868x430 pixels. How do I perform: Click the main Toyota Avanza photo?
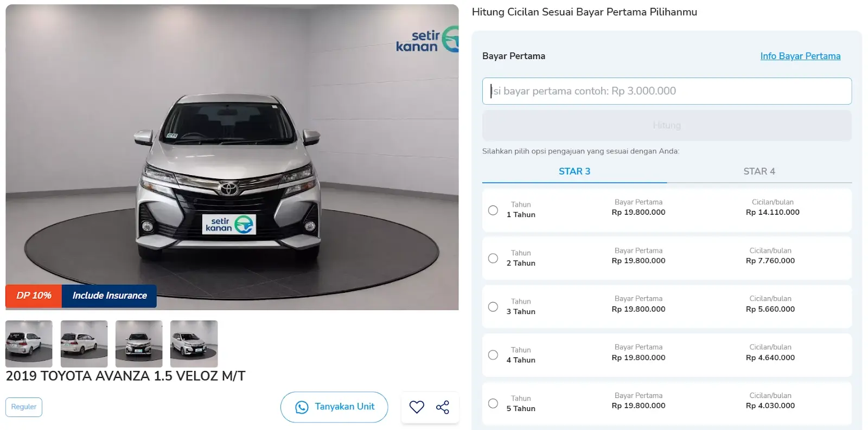point(232,157)
